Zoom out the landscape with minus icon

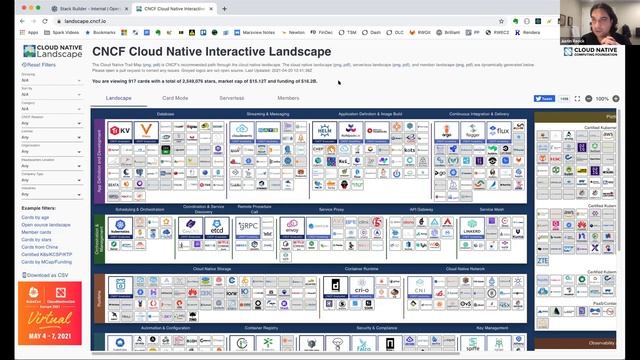(589, 99)
